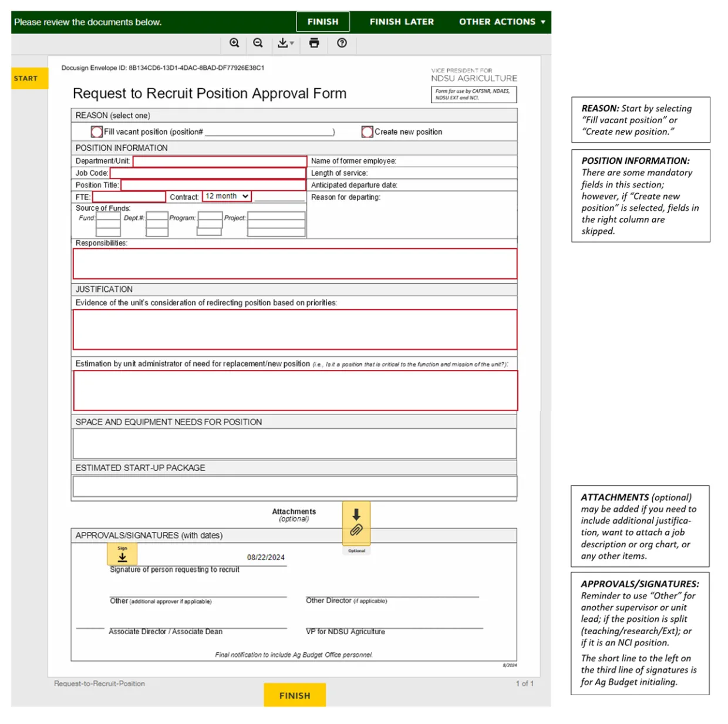
Task: Open the help question mark icon
Action: coord(342,43)
